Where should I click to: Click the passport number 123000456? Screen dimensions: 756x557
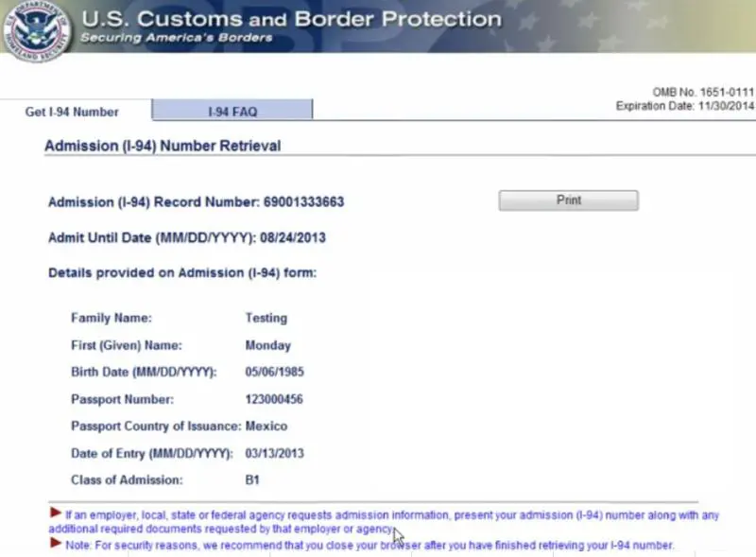pyautogui.click(x=274, y=399)
